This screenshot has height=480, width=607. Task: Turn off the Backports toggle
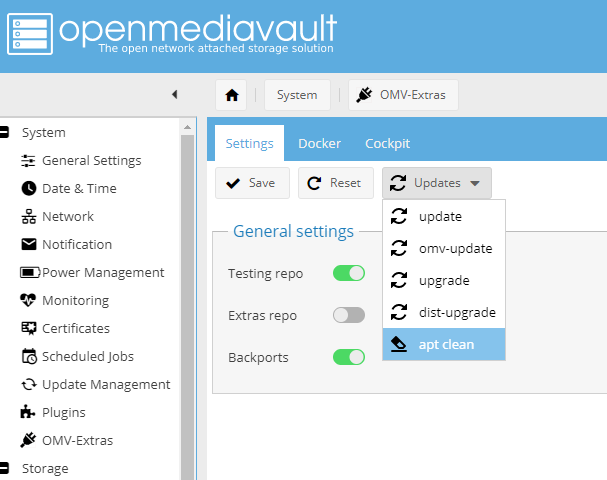click(349, 357)
